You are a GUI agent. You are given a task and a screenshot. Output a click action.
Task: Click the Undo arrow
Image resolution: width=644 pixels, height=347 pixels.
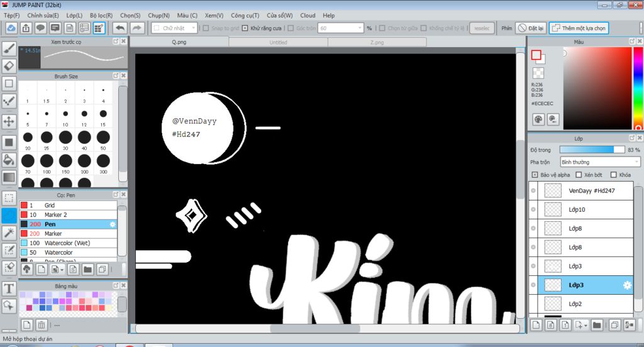click(x=120, y=28)
